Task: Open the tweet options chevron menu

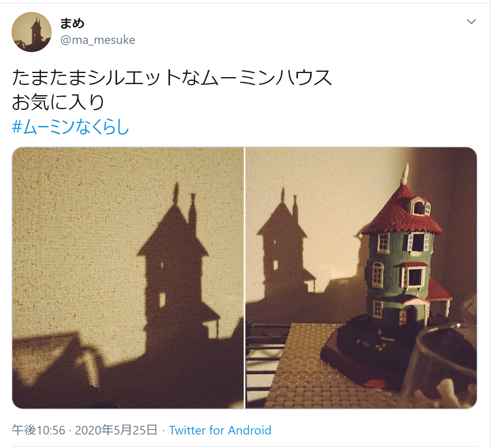Action: coord(471,21)
